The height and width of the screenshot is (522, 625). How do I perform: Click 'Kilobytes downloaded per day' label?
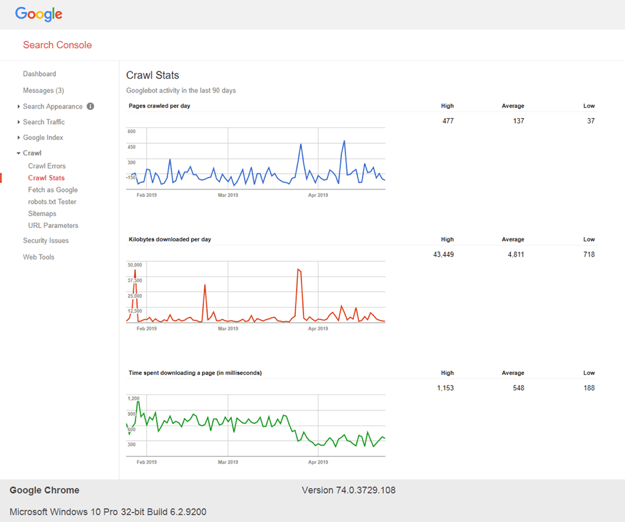[170, 239]
